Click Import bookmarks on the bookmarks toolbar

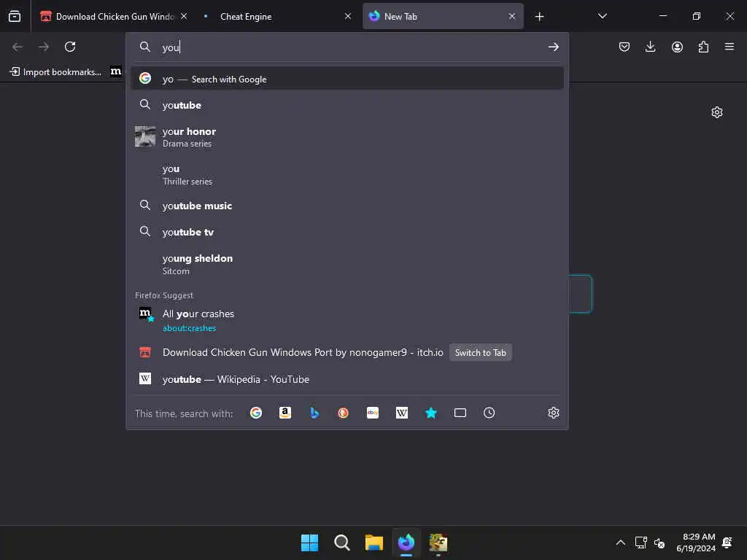[55, 71]
